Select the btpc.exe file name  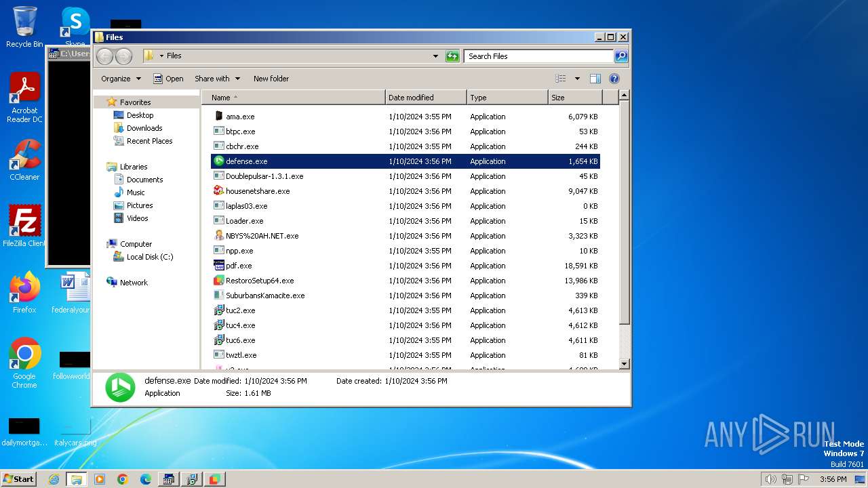[x=241, y=131]
